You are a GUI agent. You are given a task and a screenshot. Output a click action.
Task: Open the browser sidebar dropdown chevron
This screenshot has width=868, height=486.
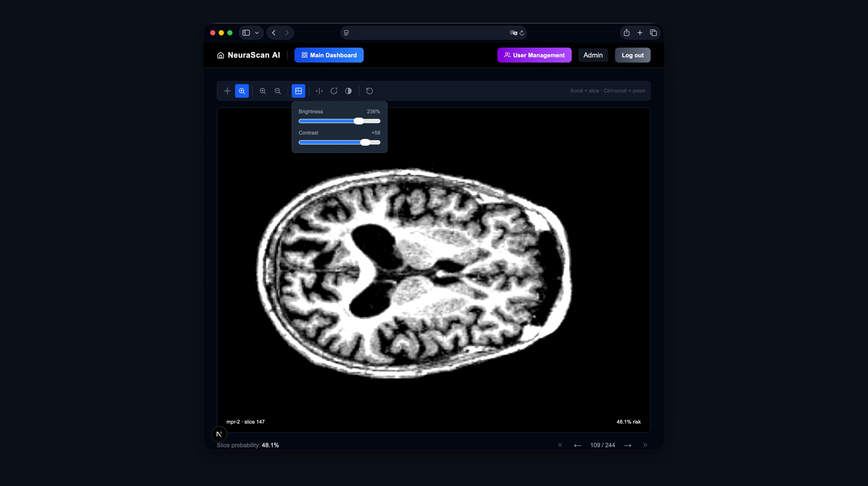257,33
